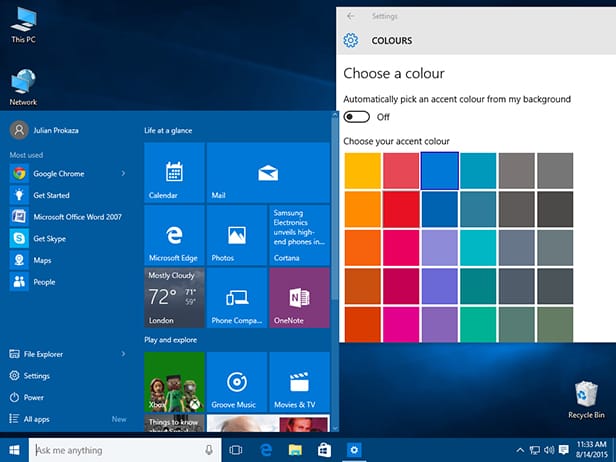Open Groove Music tile
Viewport: 616px width, 462px height.
(x=236, y=382)
